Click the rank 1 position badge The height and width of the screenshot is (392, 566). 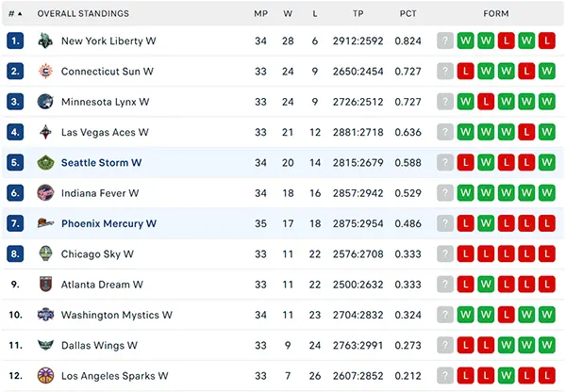pyautogui.click(x=15, y=41)
